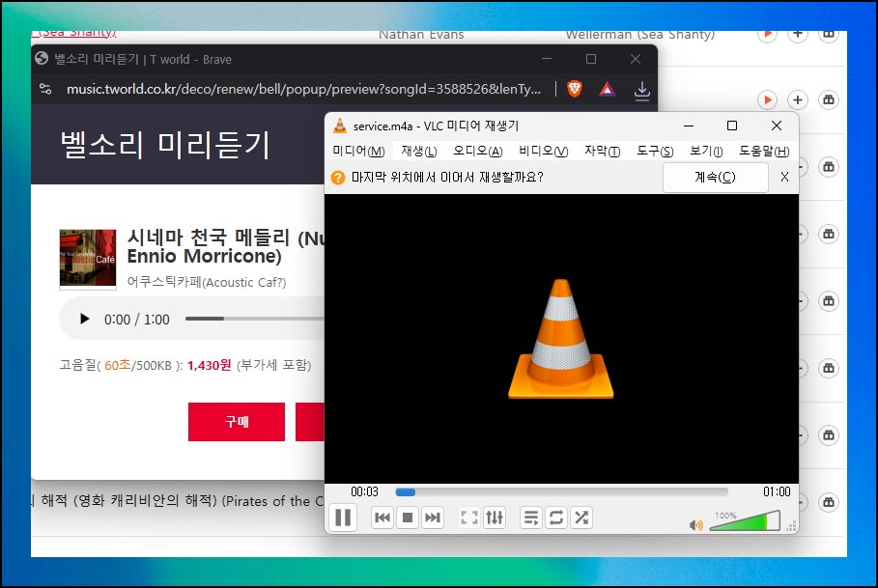Adjust the VLC volume slider
878x588 pixels.
(x=745, y=520)
